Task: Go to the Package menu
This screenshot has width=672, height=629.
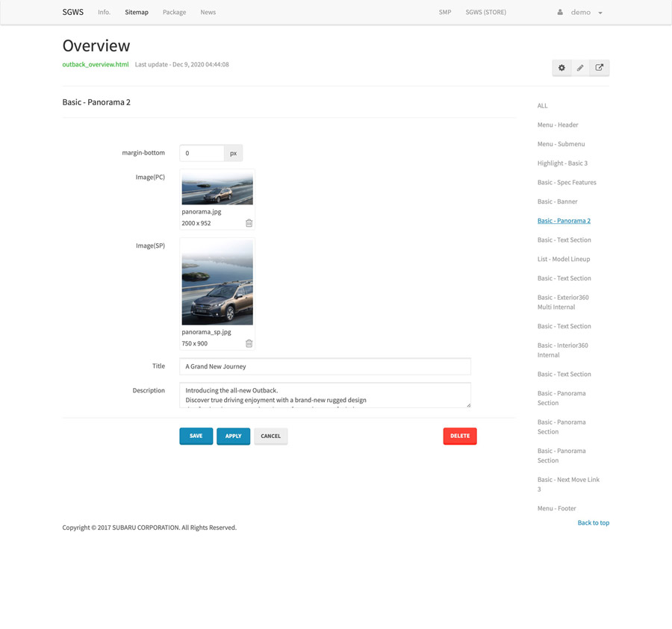Action: [174, 13]
